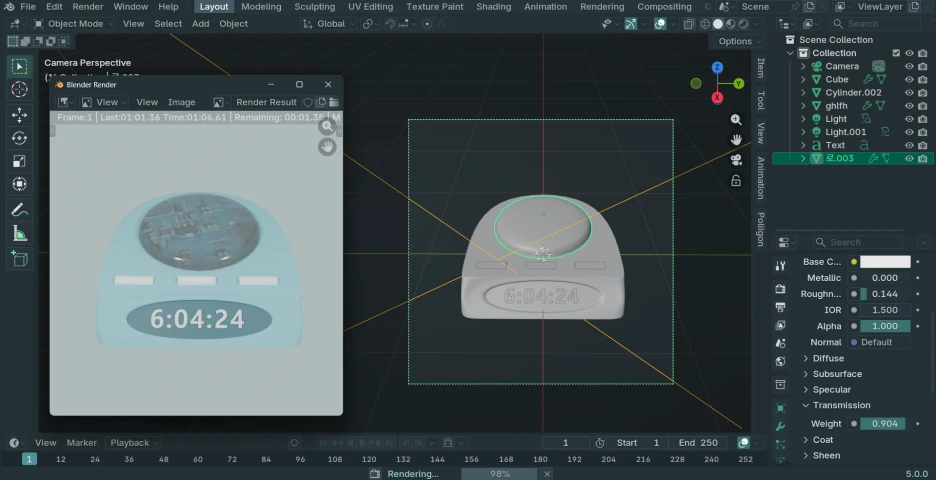The image size is (936, 480).
Task: Select the Select Box tool
Action: point(19,66)
